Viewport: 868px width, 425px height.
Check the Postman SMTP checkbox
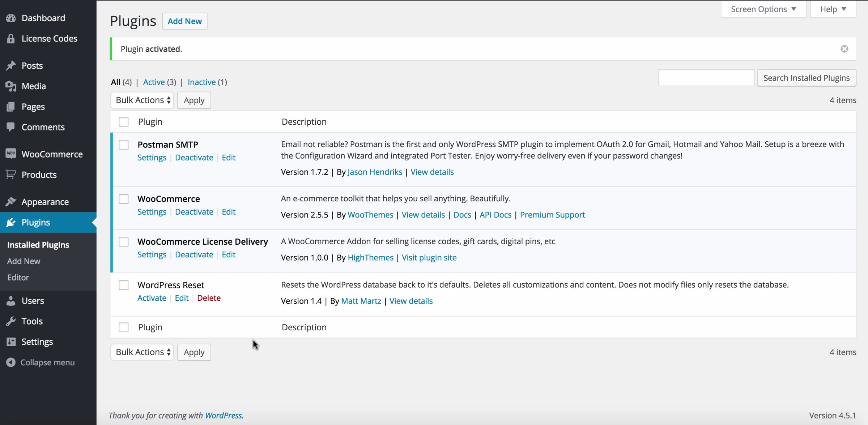click(x=124, y=145)
